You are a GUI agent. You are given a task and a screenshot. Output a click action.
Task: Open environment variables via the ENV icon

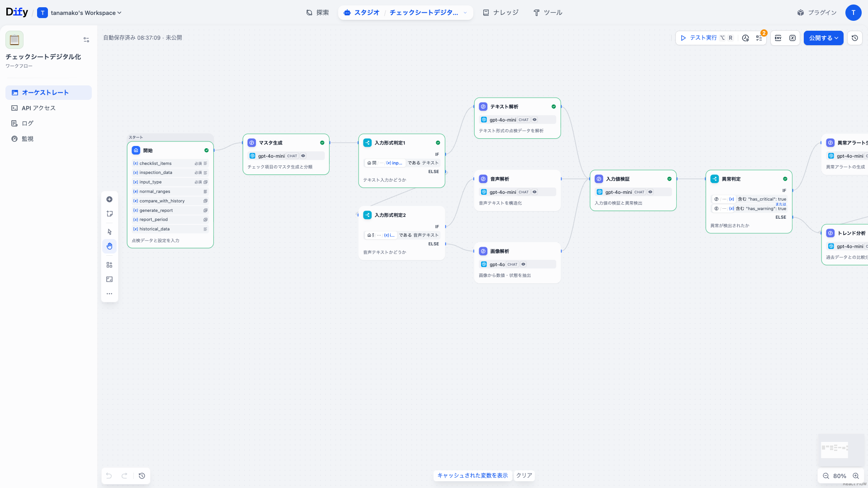pyautogui.click(x=778, y=38)
